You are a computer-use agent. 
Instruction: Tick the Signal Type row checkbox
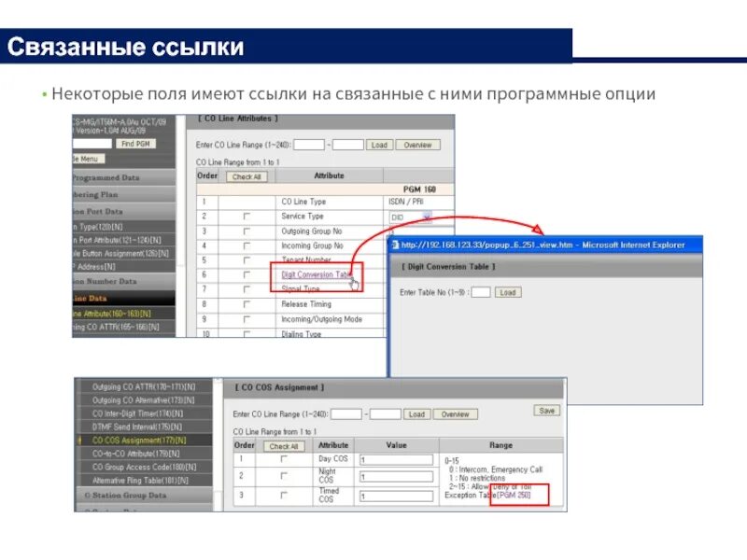pyautogui.click(x=247, y=289)
